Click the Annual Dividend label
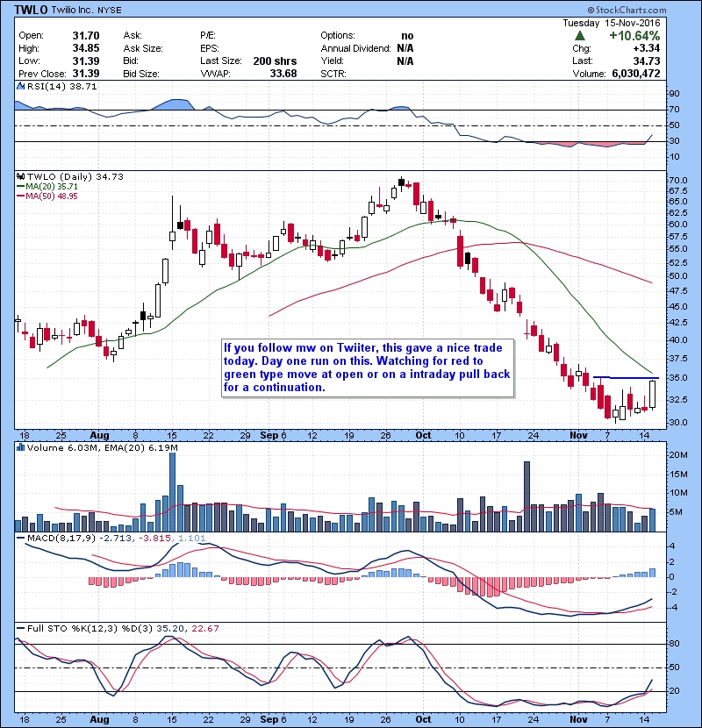The image size is (702, 728). 356,48
